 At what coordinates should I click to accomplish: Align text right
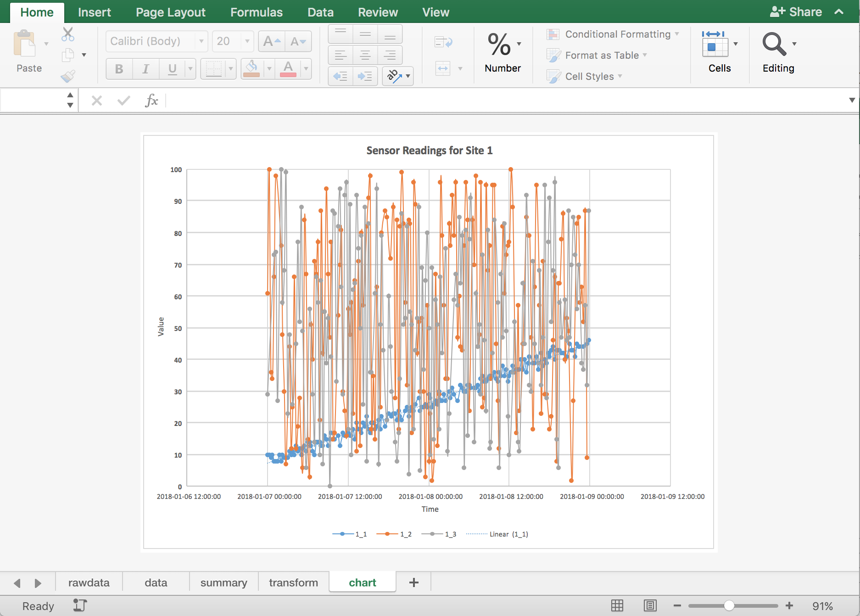[x=390, y=55]
